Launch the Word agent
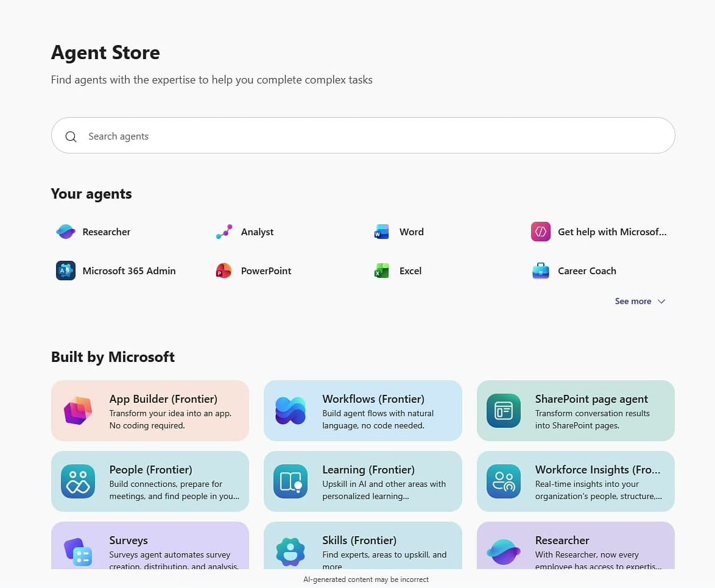Image resolution: width=715 pixels, height=588 pixels. click(397, 232)
